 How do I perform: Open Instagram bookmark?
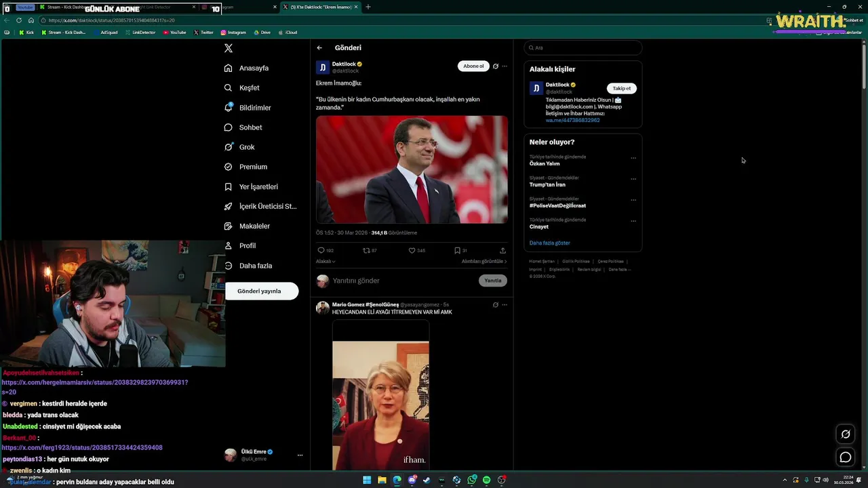point(233,32)
